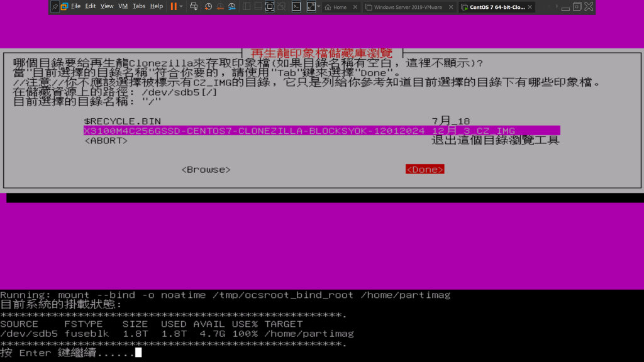The width and height of the screenshot is (644, 362).
Task: Expand the stretch mode dropdown arrow
Action: (x=319, y=6)
